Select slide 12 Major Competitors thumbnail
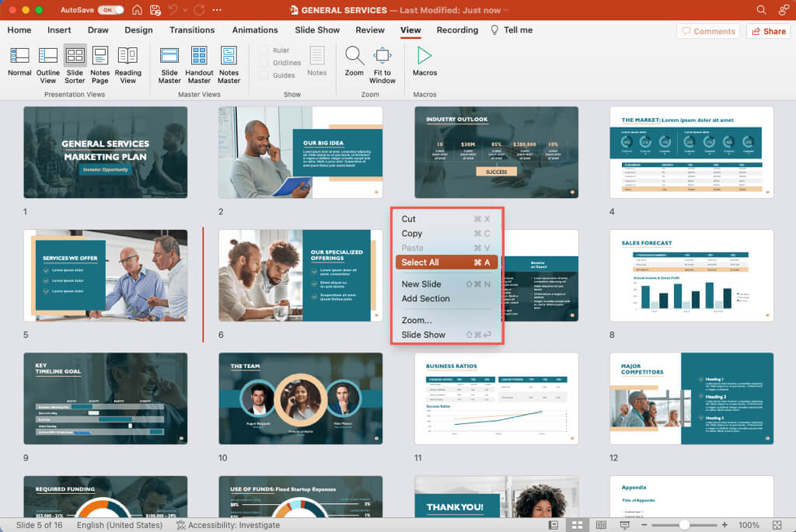796x532 pixels. (691, 398)
